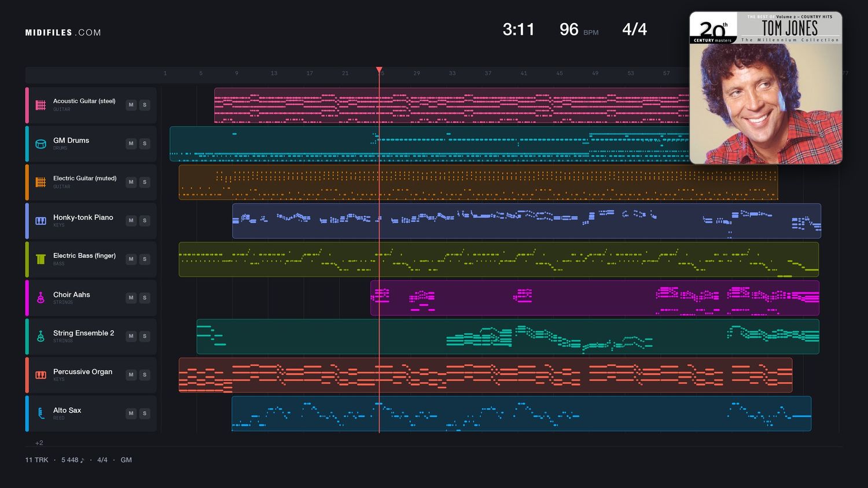This screenshot has width=868, height=488.
Task: Click the 11 TRK status bar entry
Action: [36, 460]
